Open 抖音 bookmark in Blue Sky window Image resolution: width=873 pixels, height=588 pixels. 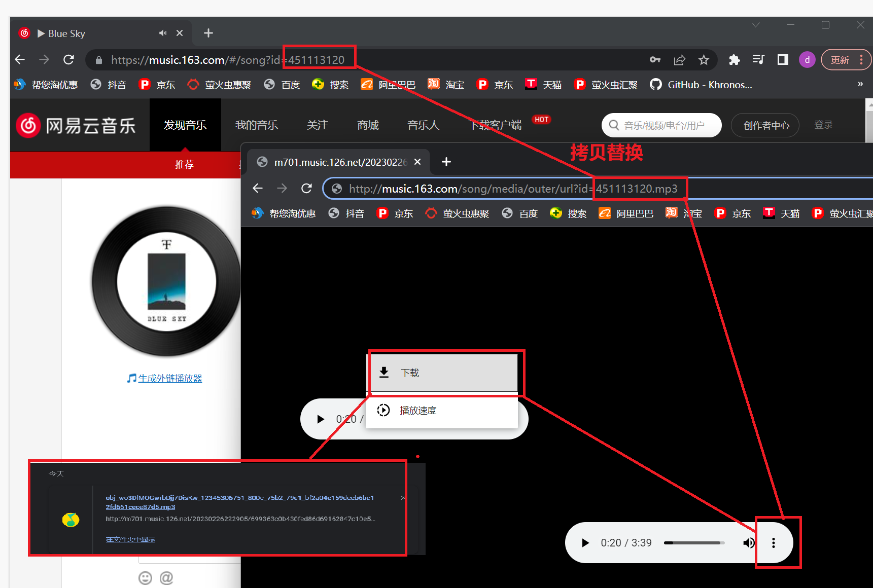(108, 85)
